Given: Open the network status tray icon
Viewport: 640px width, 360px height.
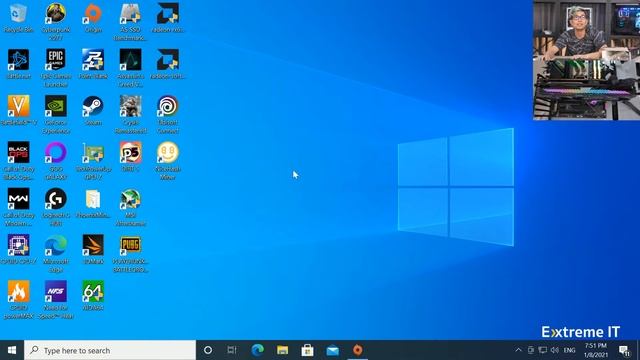Looking at the screenshot, I should coord(542,350).
